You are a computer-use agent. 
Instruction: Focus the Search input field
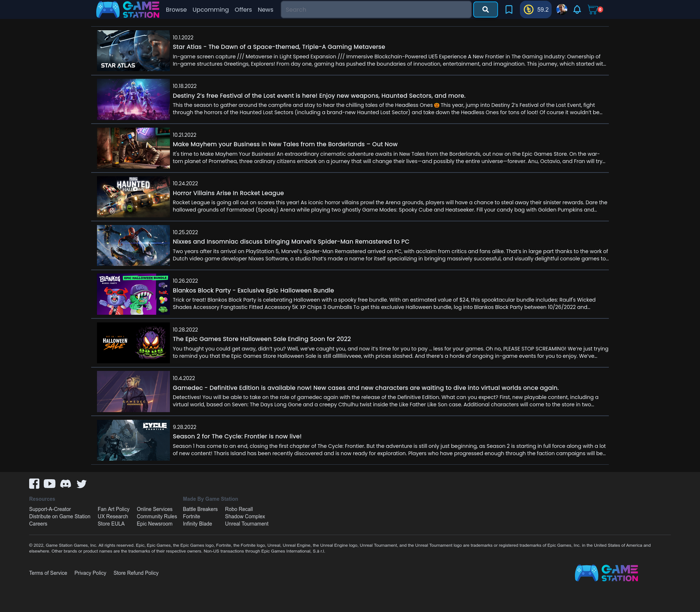coord(376,9)
